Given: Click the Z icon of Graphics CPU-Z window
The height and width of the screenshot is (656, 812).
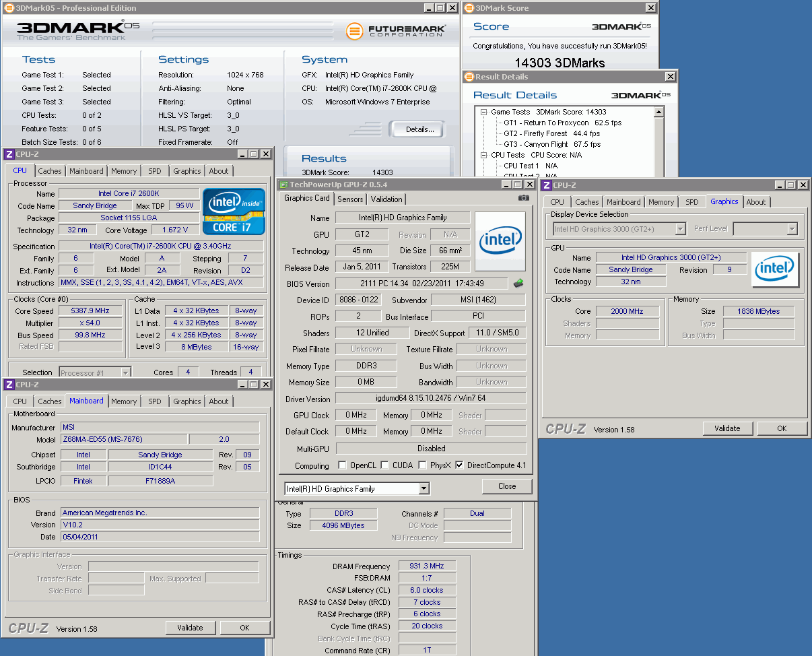Looking at the screenshot, I should pos(547,185).
